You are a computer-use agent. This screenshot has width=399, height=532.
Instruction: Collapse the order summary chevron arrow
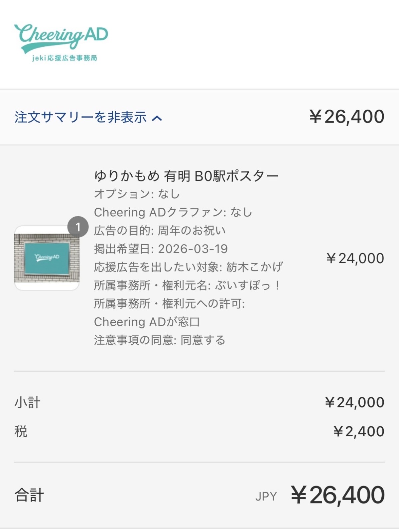157,118
